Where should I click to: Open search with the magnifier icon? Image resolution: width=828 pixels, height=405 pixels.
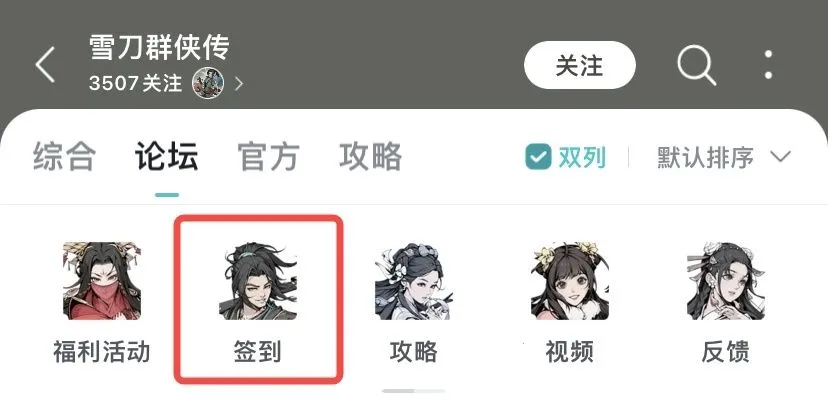click(x=697, y=65)
